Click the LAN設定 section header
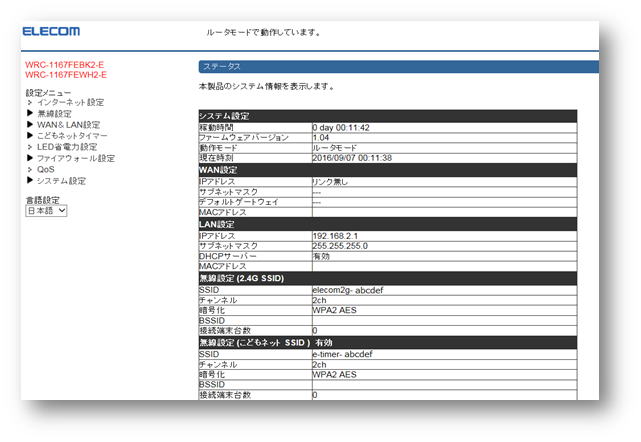 pos(388,224)
